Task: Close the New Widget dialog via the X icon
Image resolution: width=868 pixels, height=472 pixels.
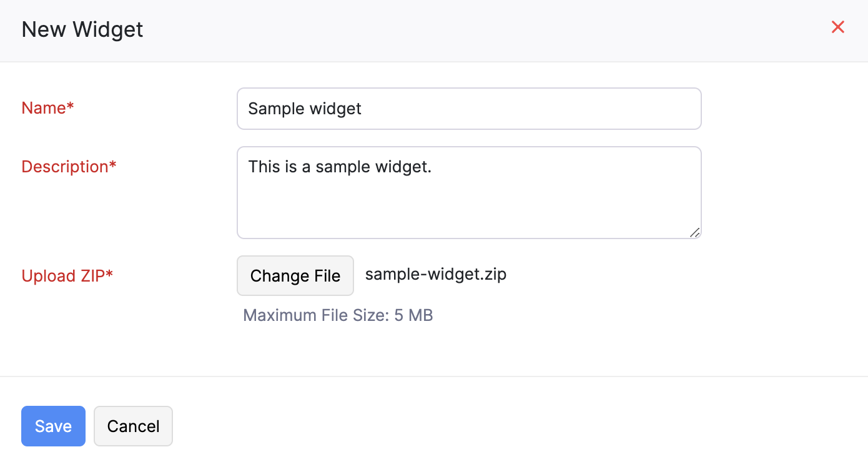Action: tap(837, 27)
